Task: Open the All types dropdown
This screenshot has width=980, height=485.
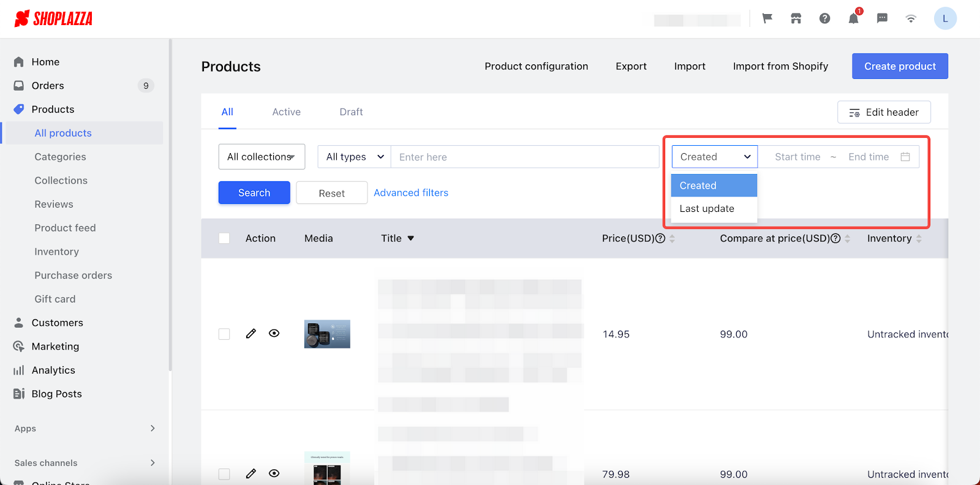Action: tap(354, 157)
